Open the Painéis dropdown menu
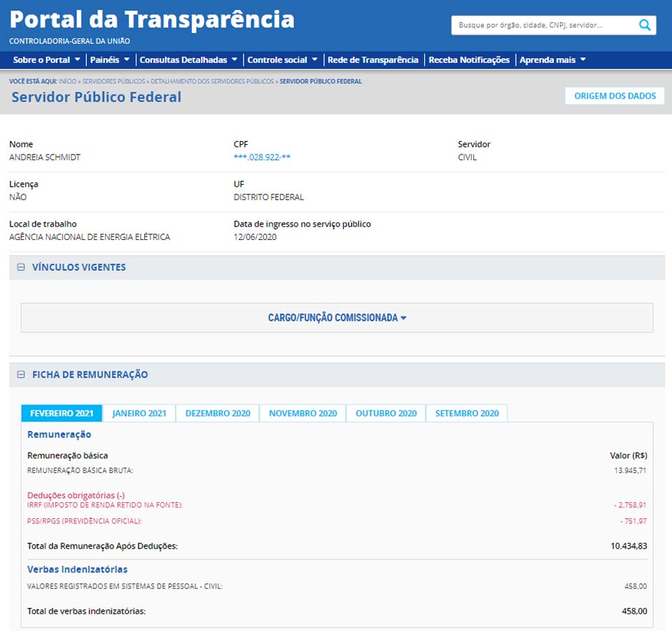 pyautogui.click(x=110, y=60)
